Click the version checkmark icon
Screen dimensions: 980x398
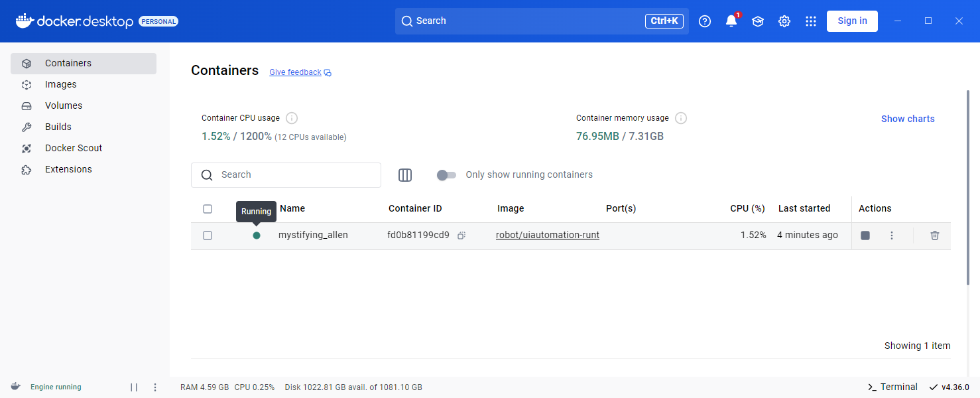(934, 387)
